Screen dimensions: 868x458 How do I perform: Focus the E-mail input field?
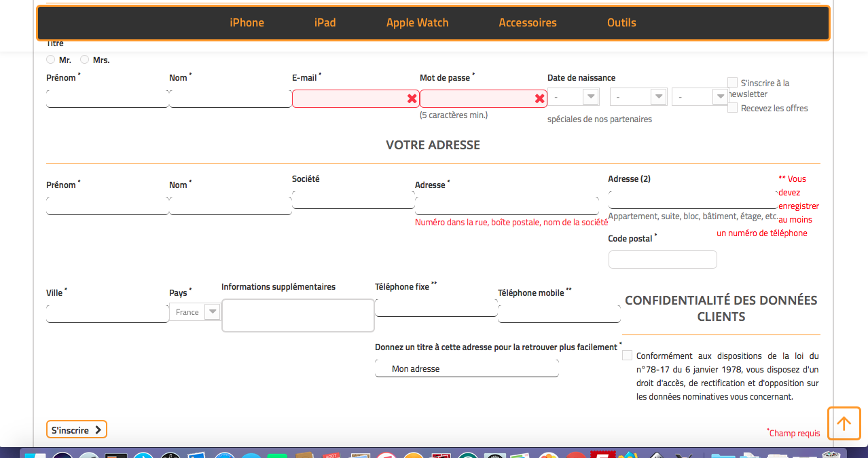pyautogui.click(x=356, y=99)
